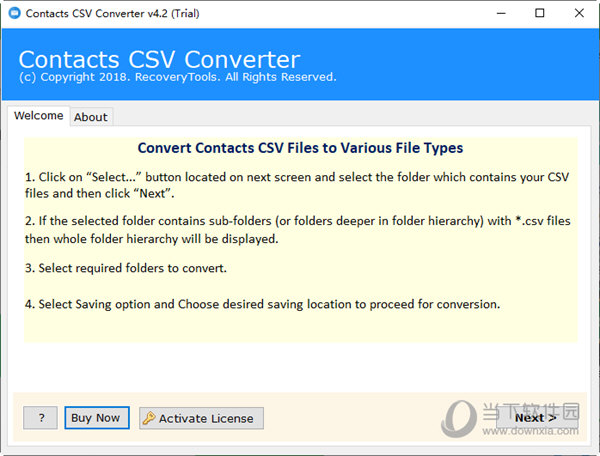Click the question mark help button
Image resolution: width=600 pixels, height=456 pixels.
tap(41, 418)
